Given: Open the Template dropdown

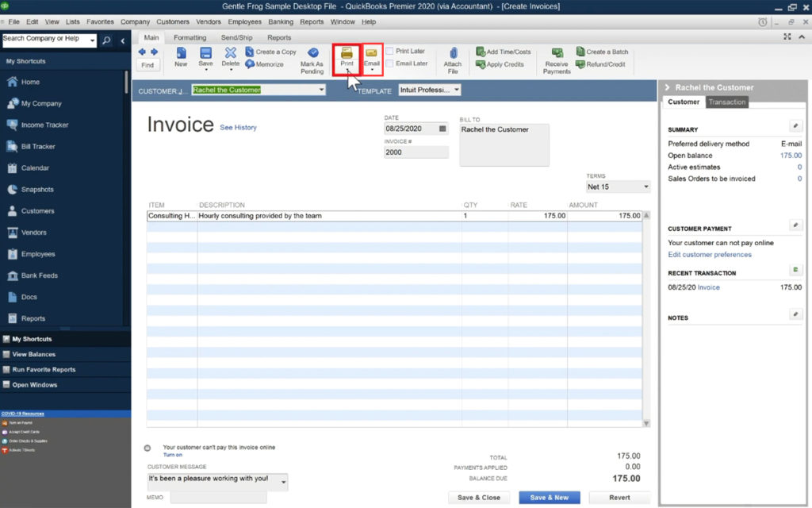Looking at the screenshot, I should click(456, 90).
